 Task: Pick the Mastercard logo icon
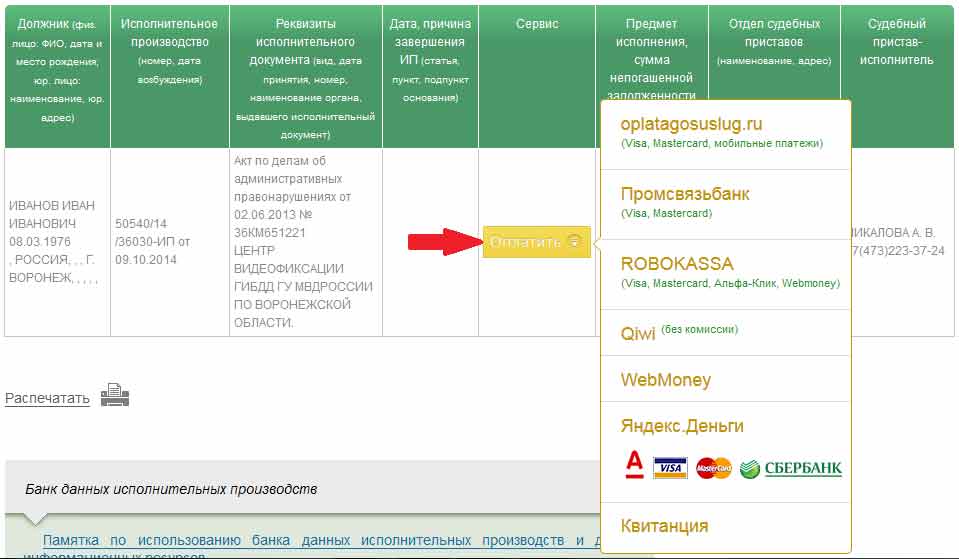pyautogui.click(x=714, y=467)
